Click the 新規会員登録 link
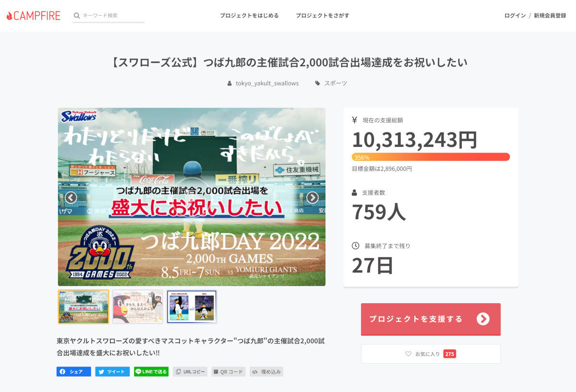The height and width of the screenshot is (392, 576). (x=550, y=15)
